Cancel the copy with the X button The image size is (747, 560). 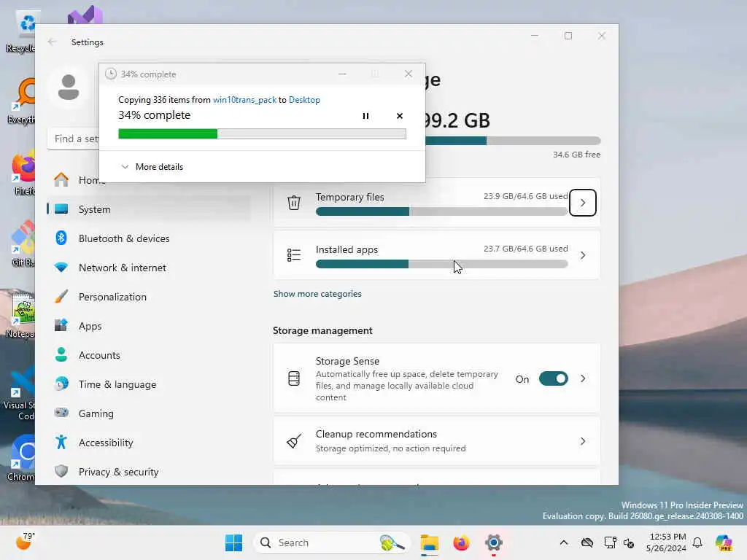coord(399,116)
